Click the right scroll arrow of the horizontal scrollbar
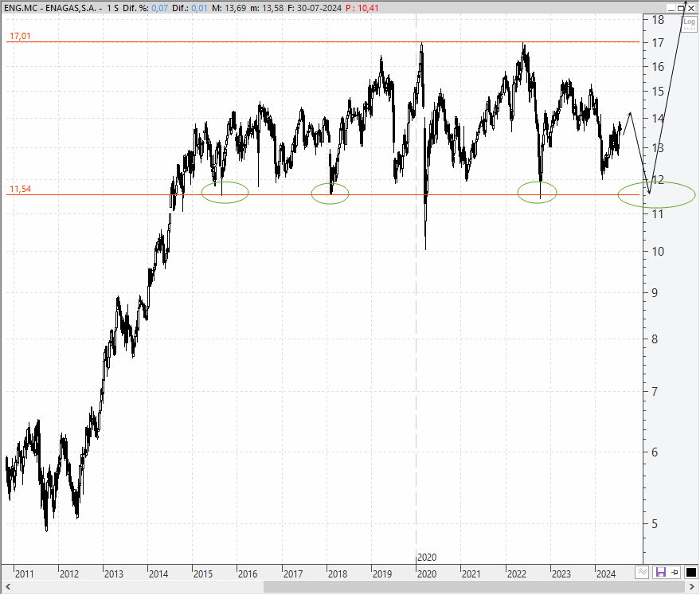Image resolution: width=700 pixels, height=595 pixels. (693, 587)
